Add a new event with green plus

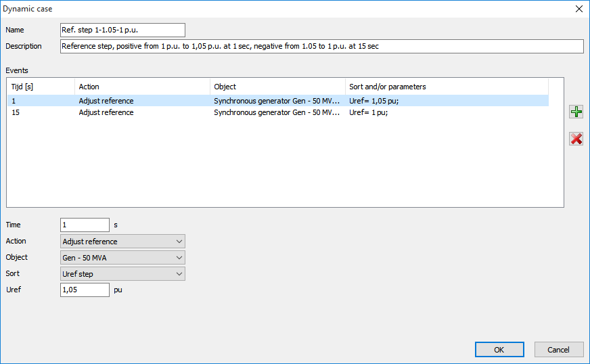pos(576,112)
